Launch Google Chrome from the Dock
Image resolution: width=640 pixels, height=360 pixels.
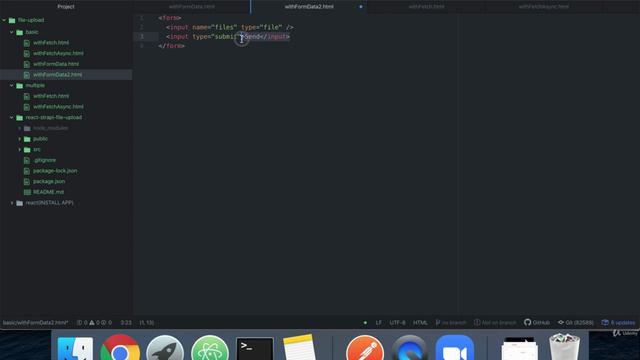(120, 348)
